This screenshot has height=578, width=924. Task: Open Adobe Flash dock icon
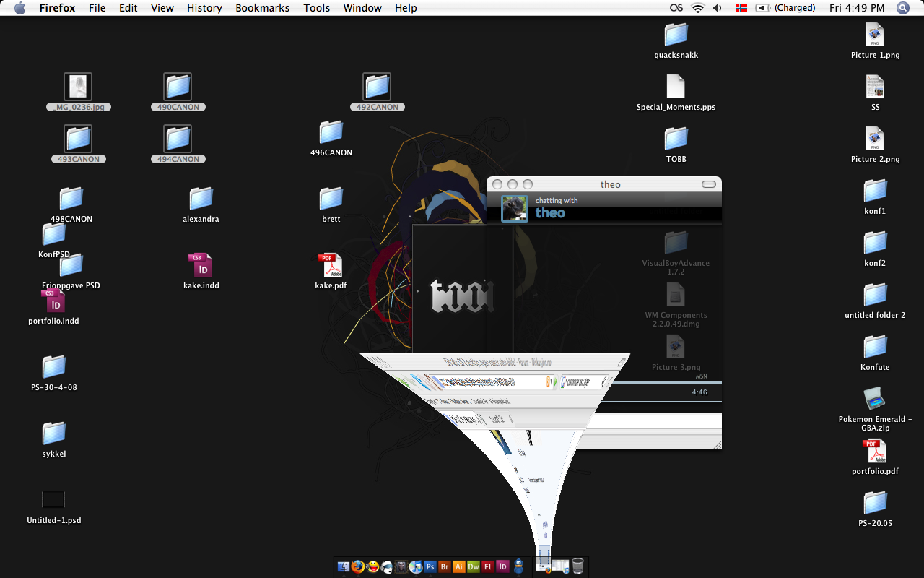pos(488,567)
